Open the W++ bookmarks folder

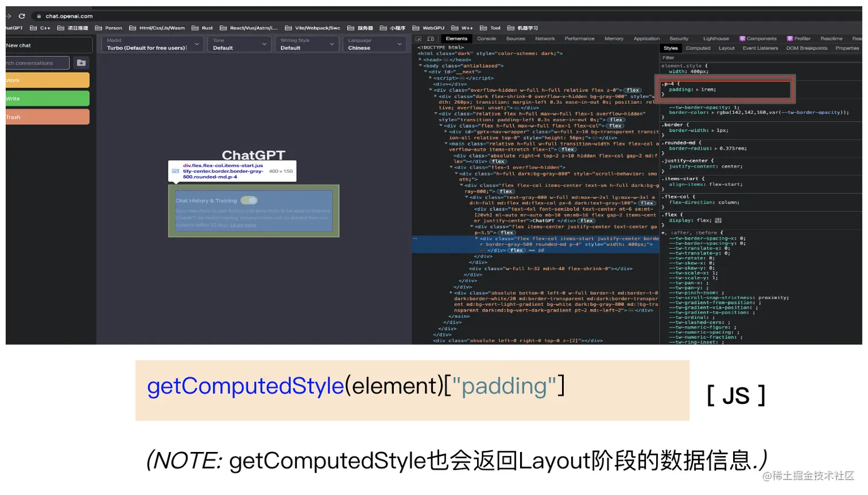[462, 28]
